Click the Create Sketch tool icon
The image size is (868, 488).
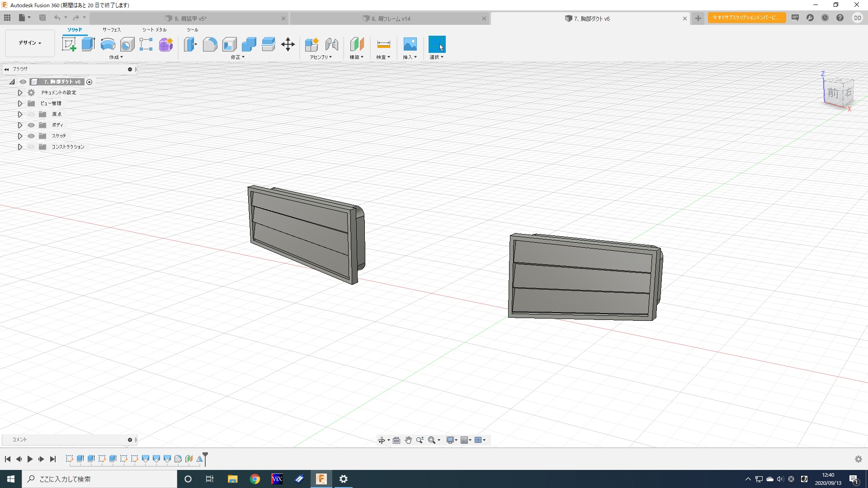click(69, 44)
